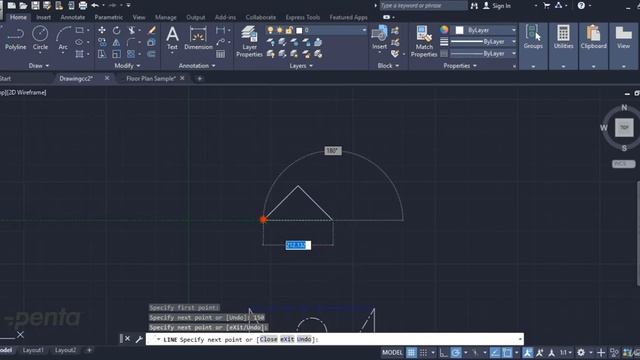This screenshot has width=640, height=360.
Task: Toggle object snap tracking in status bar
Action: point(495,353)
